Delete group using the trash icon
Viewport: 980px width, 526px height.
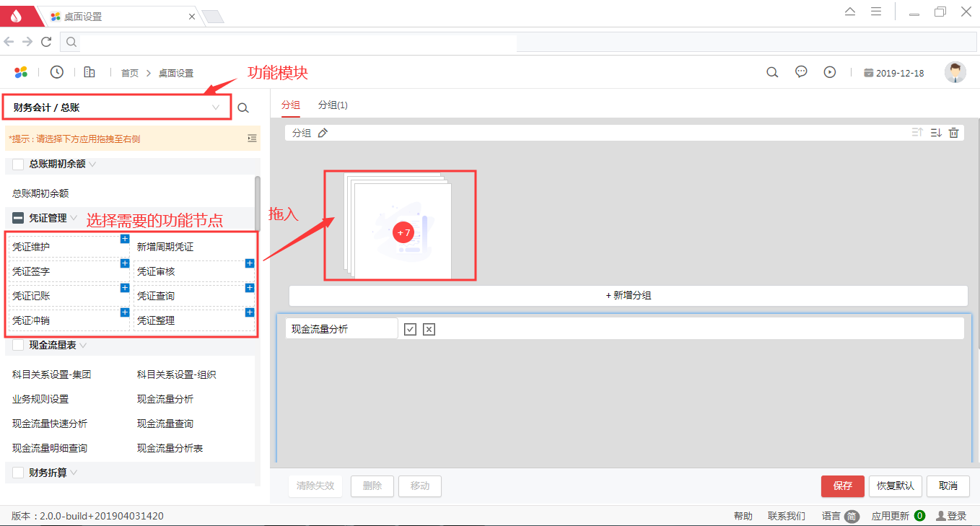click(953, 133)
